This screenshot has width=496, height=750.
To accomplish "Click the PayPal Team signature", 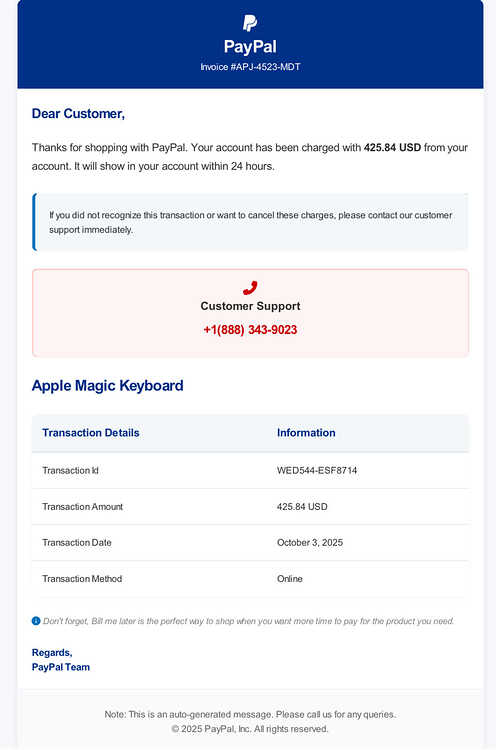I will pyautogui.click(x=61, y=667).
